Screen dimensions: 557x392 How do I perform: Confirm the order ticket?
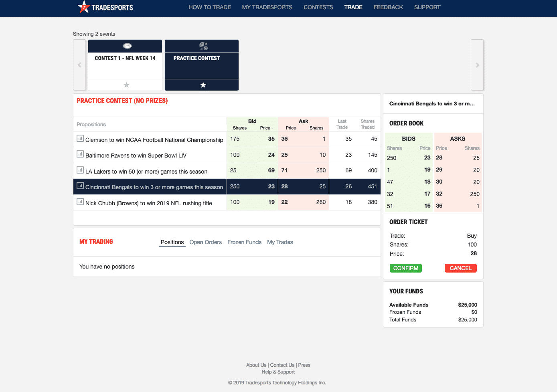(406, 268)
